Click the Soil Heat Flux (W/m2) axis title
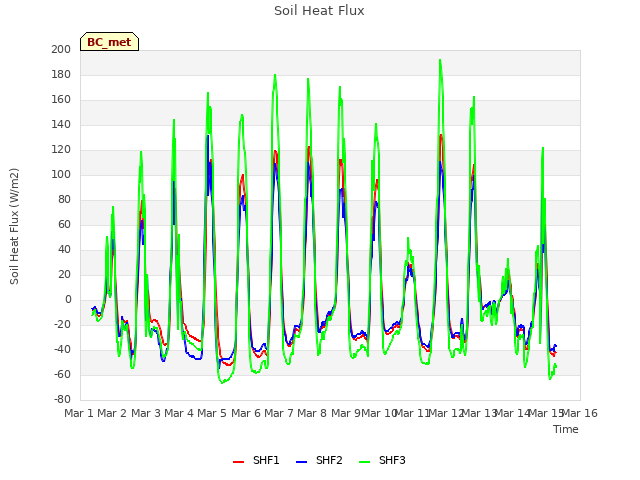640x480 pixels. tap(14, 226)
